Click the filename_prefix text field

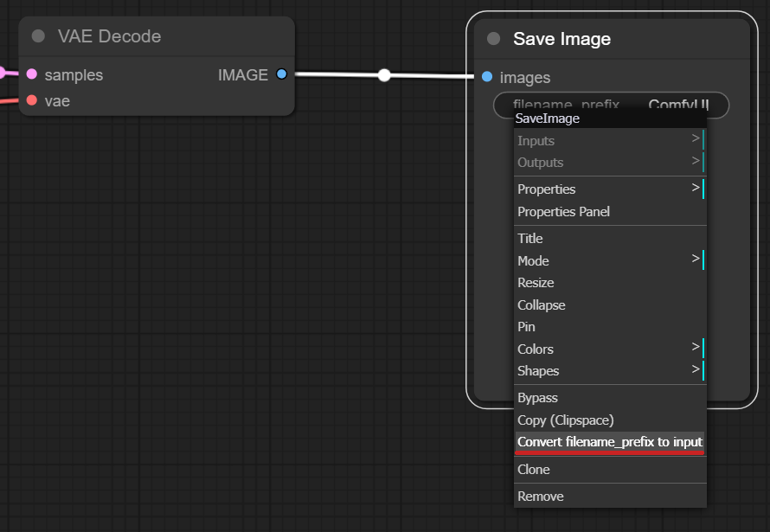point(611,104)
